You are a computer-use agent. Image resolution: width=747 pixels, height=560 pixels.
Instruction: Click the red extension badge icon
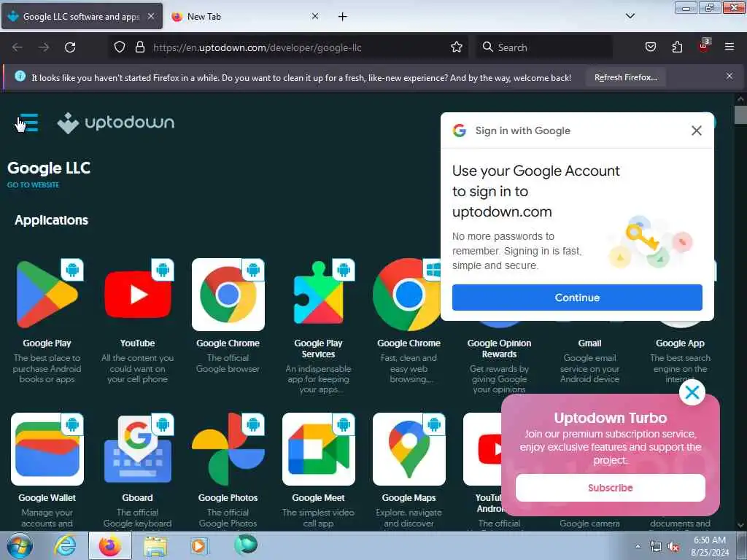pos(704,46)
